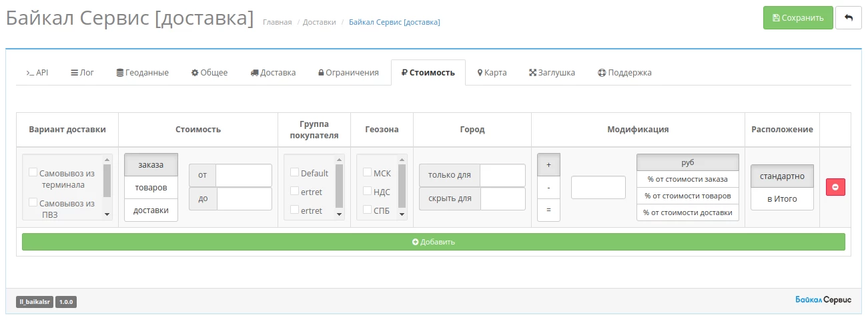Screen dimensions: 868x320
Task: Open Байкал Сервис [доставка] breadcrumb link
Action: 394,22
